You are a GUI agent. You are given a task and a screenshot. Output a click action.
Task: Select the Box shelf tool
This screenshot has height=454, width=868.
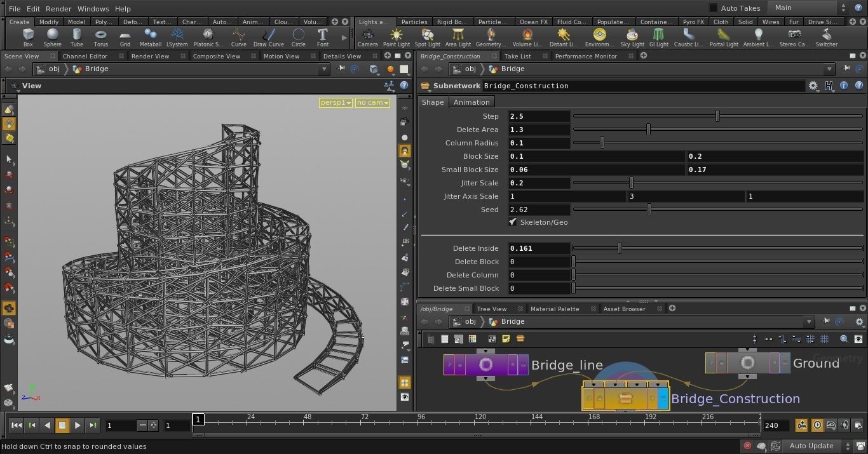[28, 37]
